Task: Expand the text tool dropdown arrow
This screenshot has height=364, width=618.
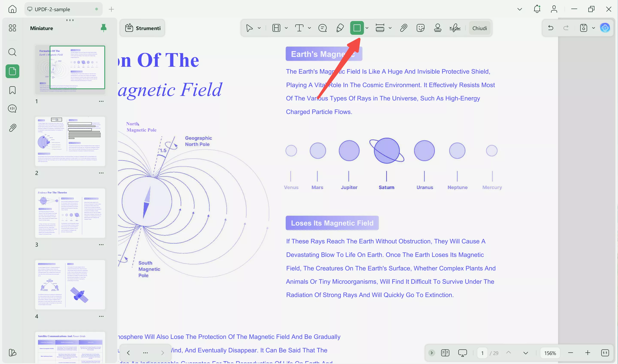Action: pyautogui.click(x=309, y=28)
